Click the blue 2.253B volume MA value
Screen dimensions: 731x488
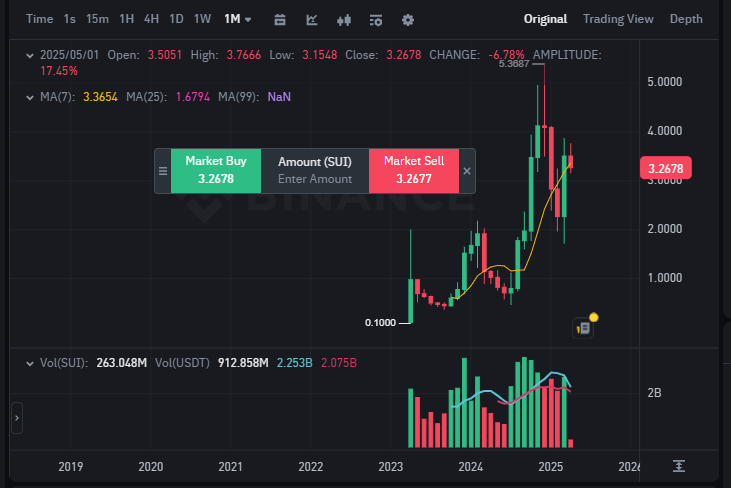295,363
